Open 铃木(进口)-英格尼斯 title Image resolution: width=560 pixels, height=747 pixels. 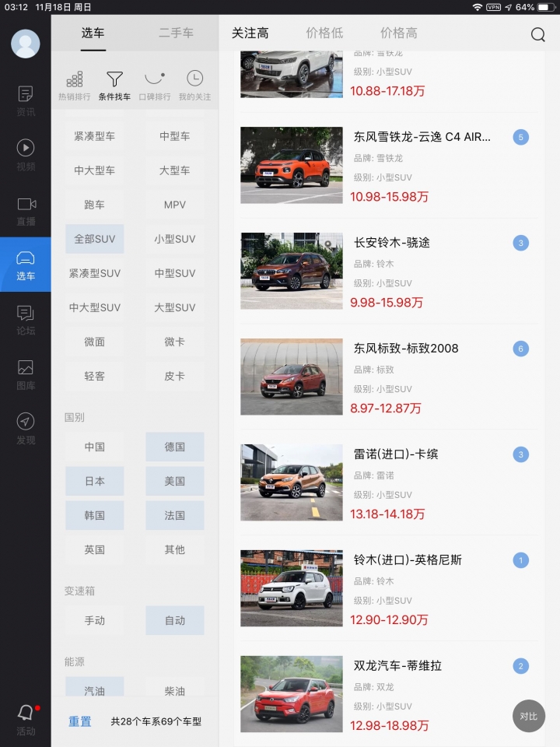click(x=408, y=559)
